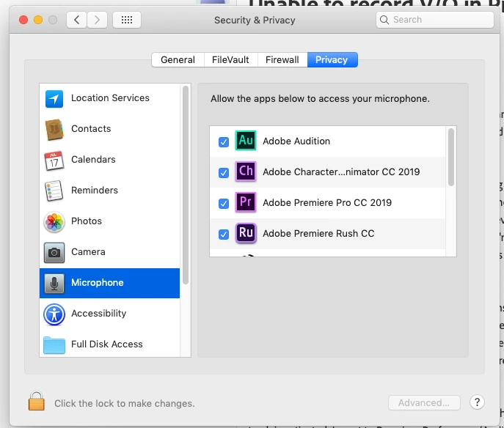The width and height of the screenshot is (504, 428).
Task: Click the Contacts address book icon
Action: (x=54, y=130)
